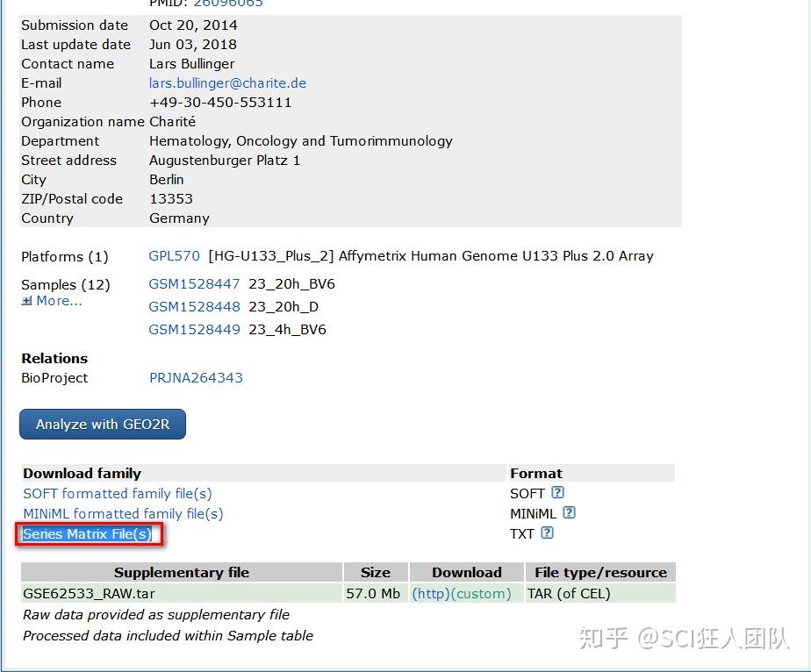Viewport: 811px width, 672px height.
Task: Open platform GPL570 link
Action: coord(175,256)
